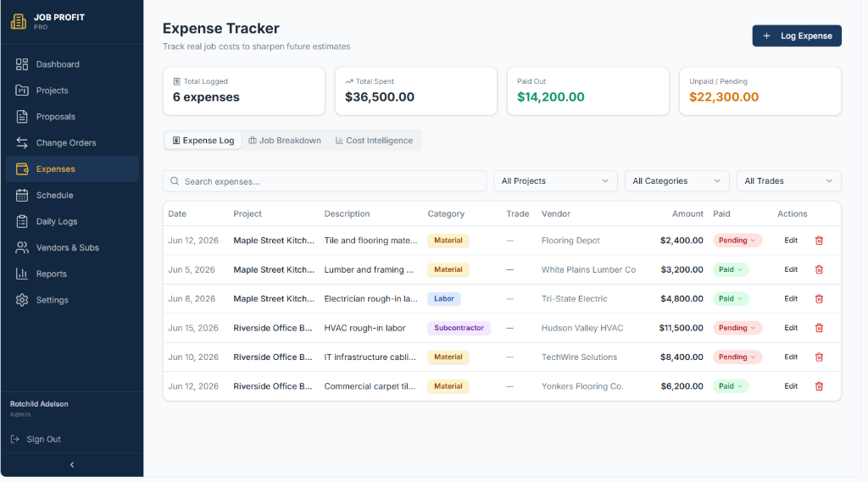
Task: Click the Vendor column header
Action: (x=556, y=213)
